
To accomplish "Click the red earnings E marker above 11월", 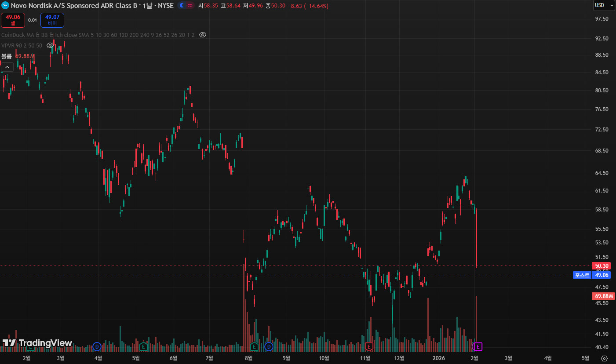I will click(369, 347).
